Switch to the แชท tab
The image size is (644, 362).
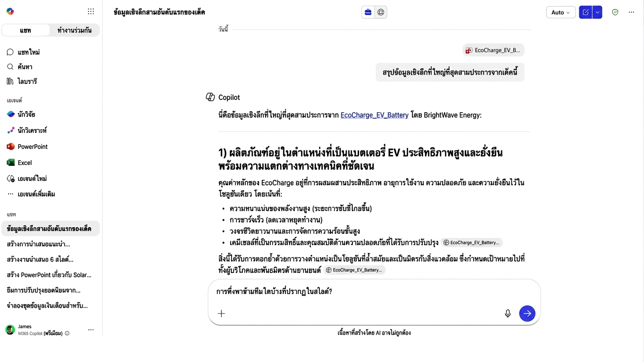[25, 30]
